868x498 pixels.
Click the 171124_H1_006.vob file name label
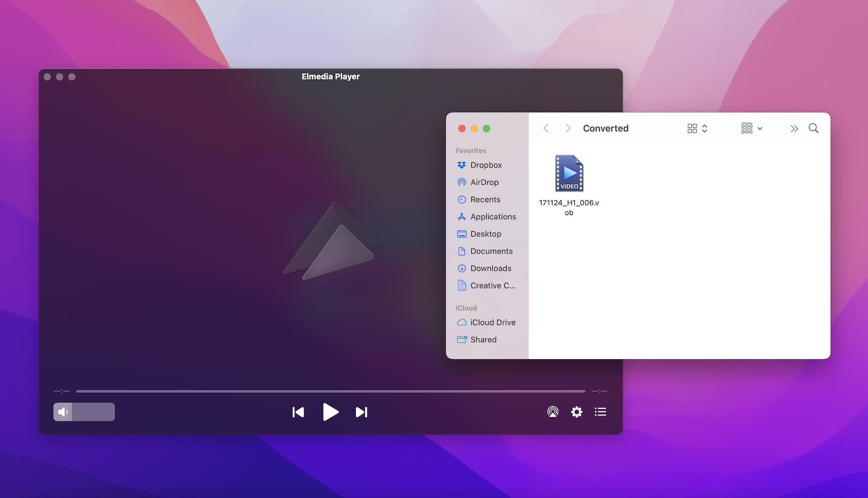569,208
